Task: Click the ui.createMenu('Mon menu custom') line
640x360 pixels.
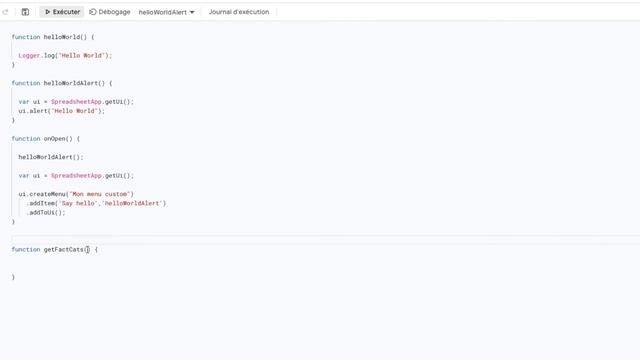Action: 76,194
